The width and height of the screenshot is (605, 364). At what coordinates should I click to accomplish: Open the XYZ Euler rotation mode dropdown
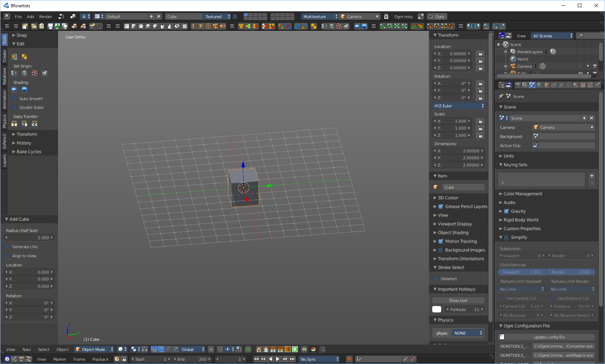pos(459,106)
